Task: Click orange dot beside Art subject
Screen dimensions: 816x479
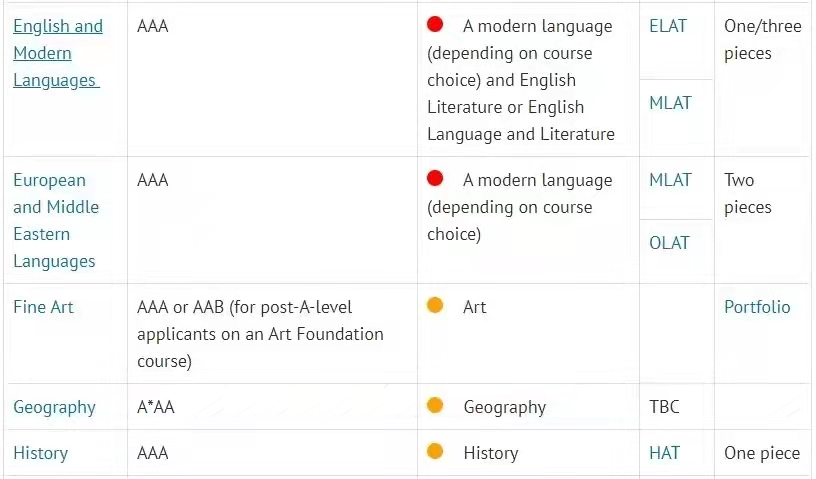Action: [435, 305]
